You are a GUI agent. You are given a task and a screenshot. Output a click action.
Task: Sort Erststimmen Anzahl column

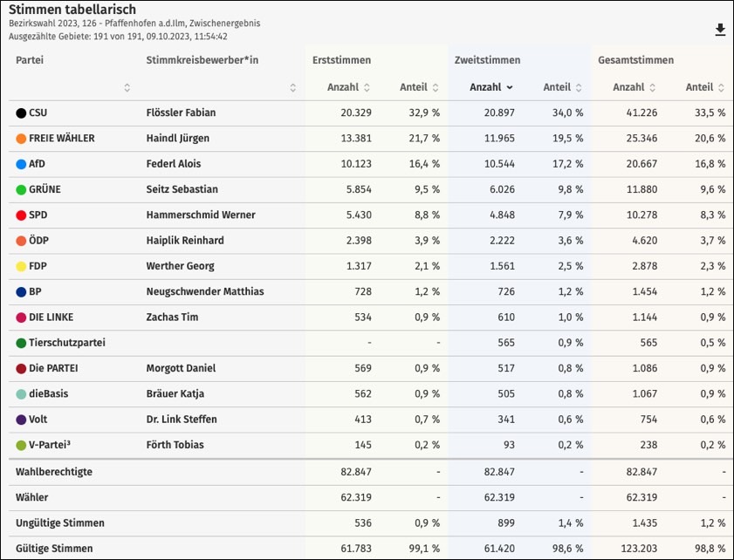367,87
